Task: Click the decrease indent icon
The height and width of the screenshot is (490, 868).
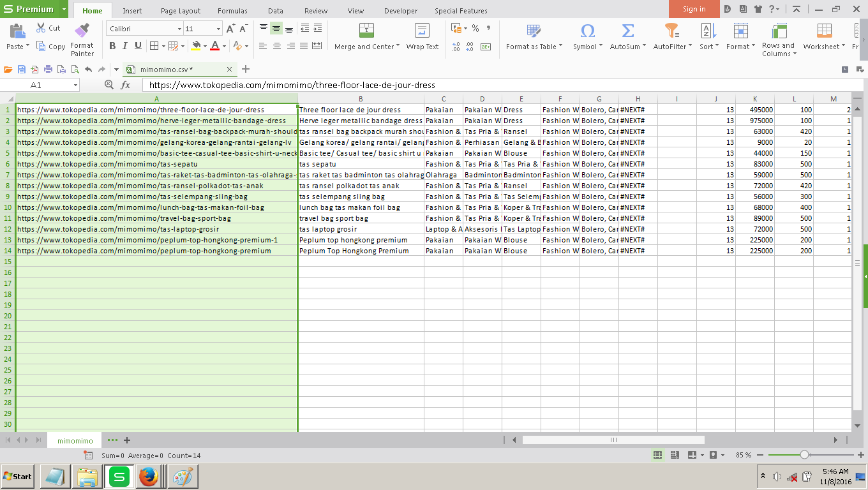Action: (x=304, y=29)
